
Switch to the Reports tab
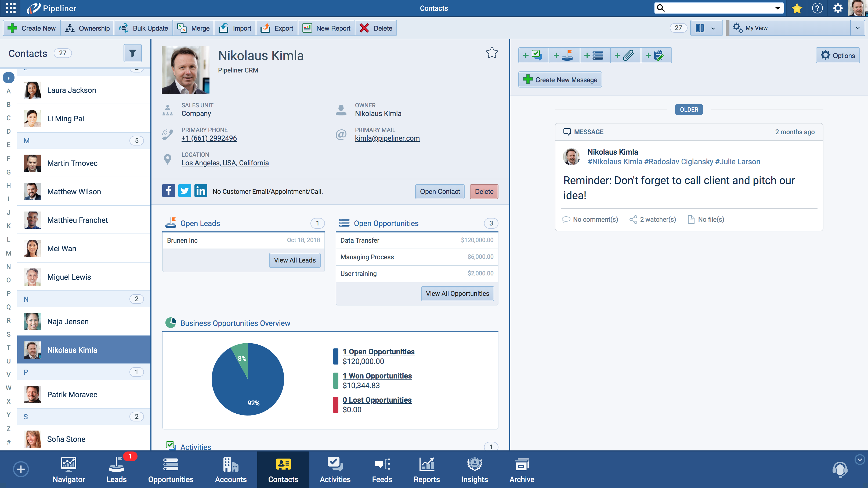pos(426,470)
